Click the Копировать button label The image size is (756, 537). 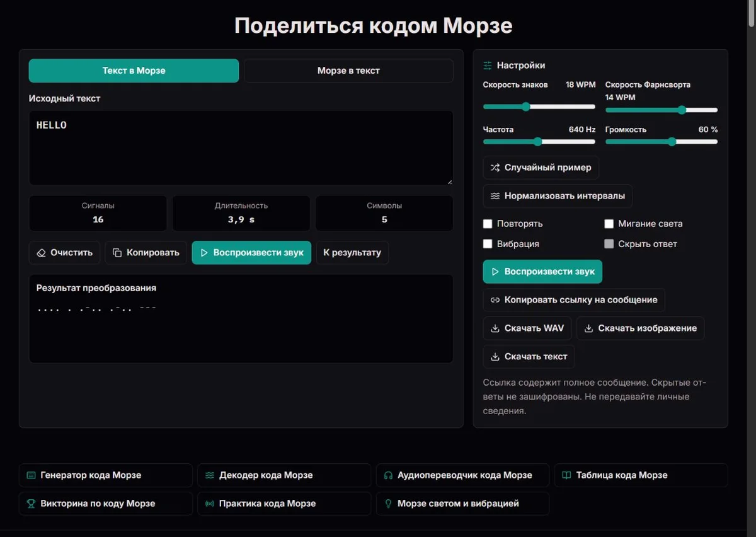click(153, 253)
